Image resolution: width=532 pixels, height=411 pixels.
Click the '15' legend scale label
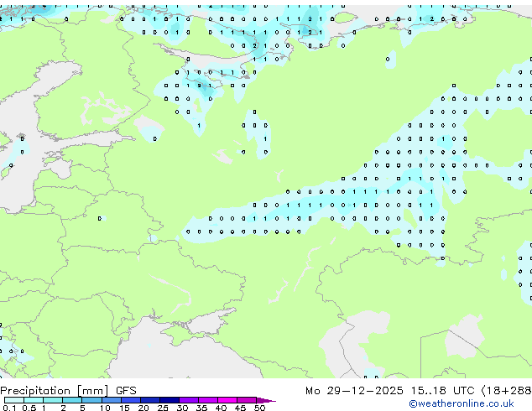(x=124, y=408)
